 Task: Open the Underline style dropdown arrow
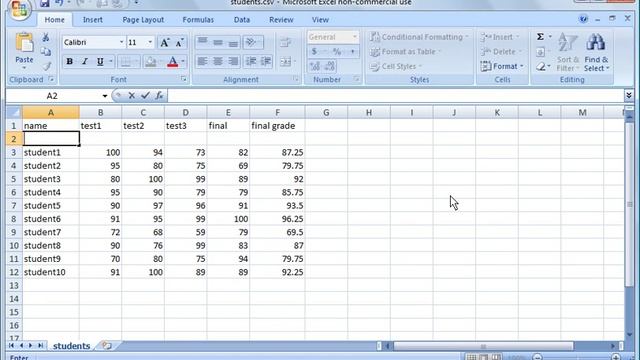[x=111, y=62]
